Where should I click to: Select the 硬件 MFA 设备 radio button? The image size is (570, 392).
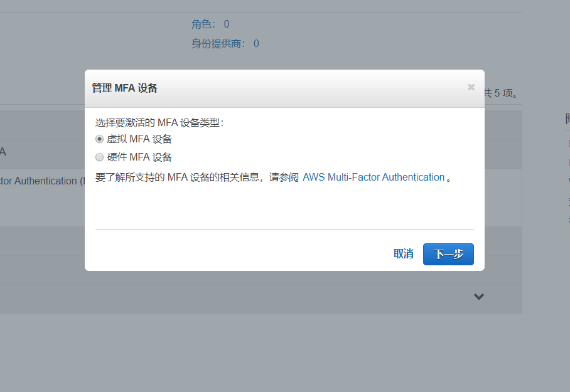(99, 157)
